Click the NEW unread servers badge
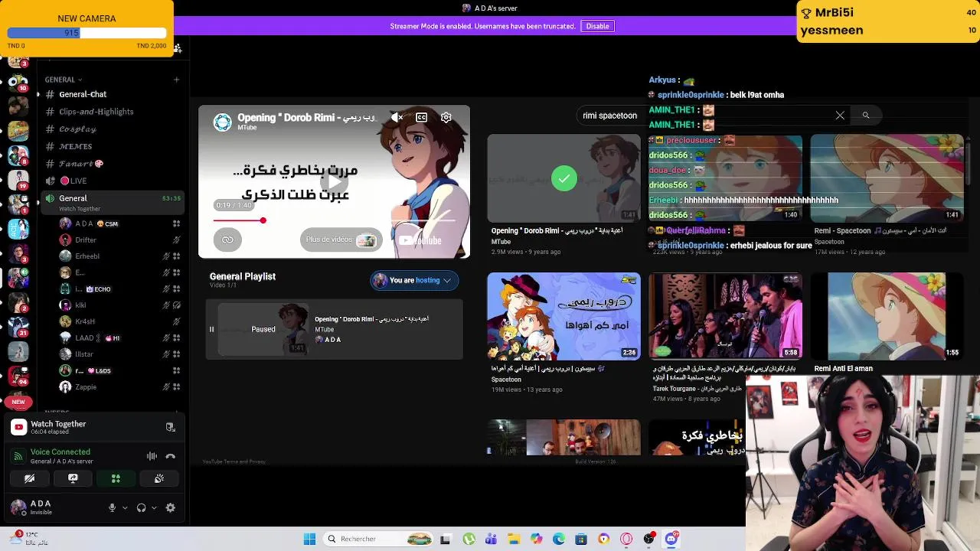This screenshot has height=551, width=980. pos(18,402)
